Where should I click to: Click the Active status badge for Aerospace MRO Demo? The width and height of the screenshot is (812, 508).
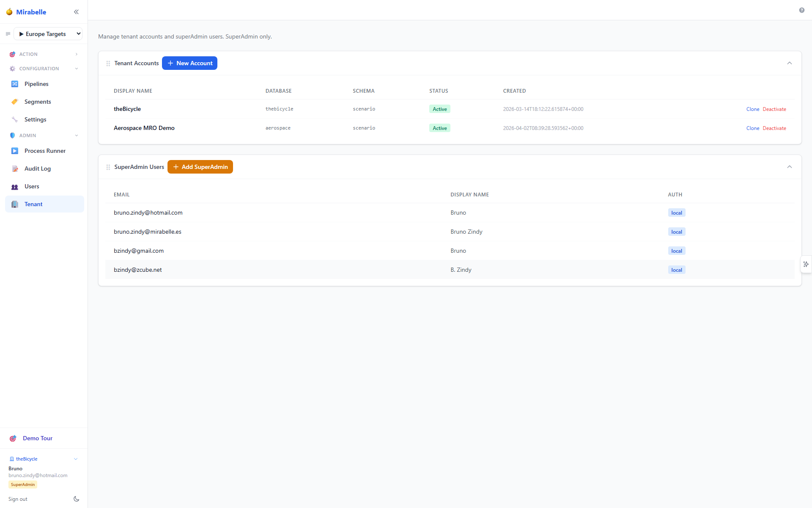[x=440, y=128]
